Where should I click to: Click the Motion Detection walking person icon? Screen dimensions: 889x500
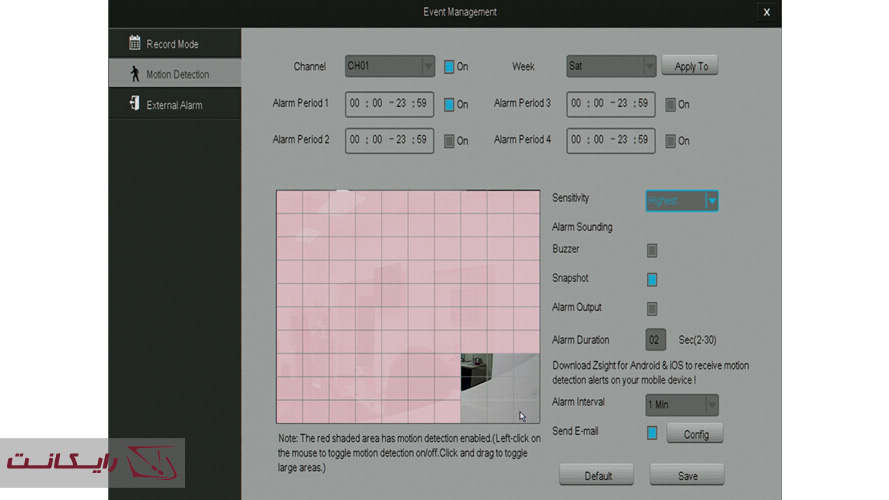[134, 74]
